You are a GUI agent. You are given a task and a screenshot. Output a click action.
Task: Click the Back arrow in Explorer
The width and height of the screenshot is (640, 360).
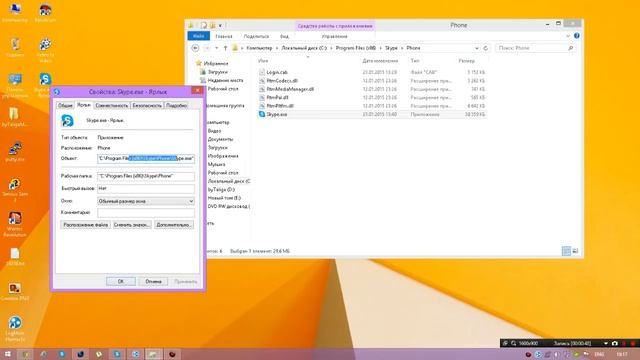(196, 48)
